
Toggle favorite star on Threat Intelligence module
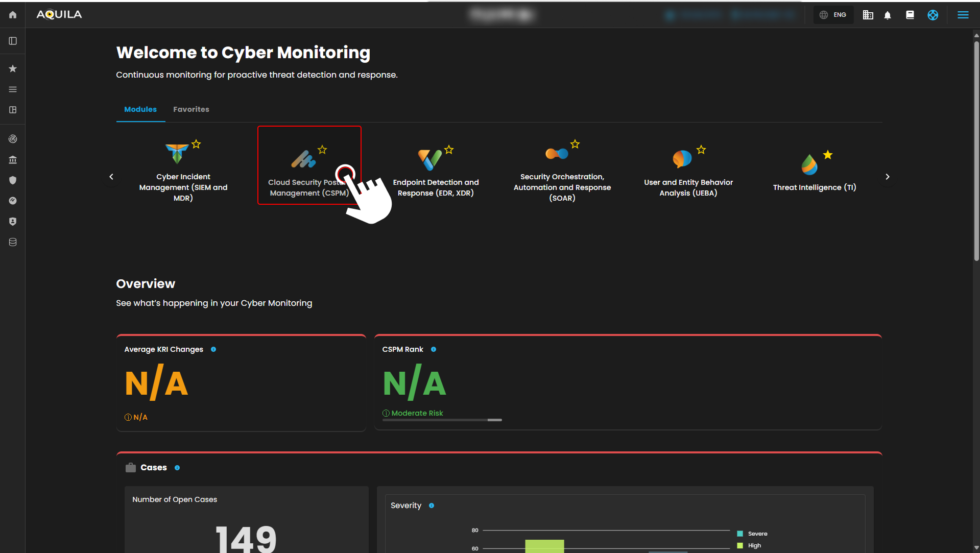(828, 155)
